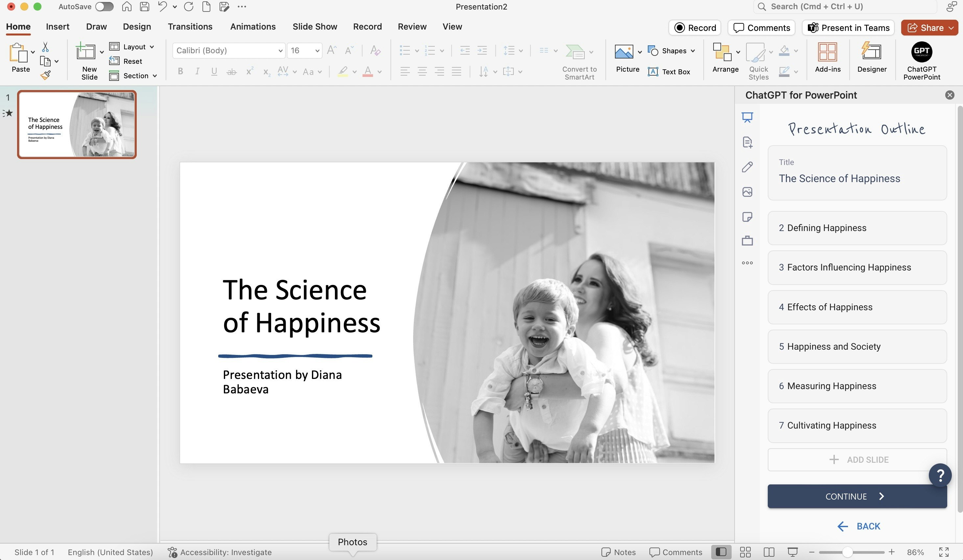Open the Line Spacing dropdown arrow

coord(521,51)
